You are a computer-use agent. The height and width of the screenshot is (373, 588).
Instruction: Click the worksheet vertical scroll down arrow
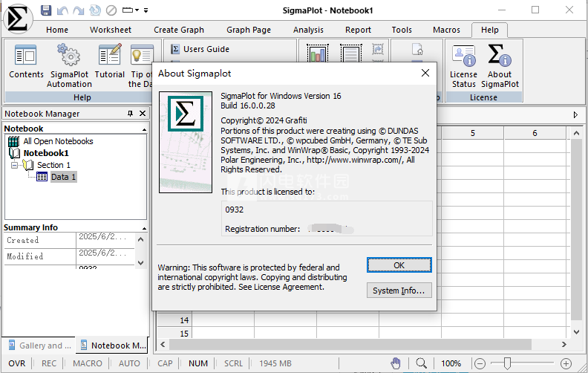(x=576, y=331)
